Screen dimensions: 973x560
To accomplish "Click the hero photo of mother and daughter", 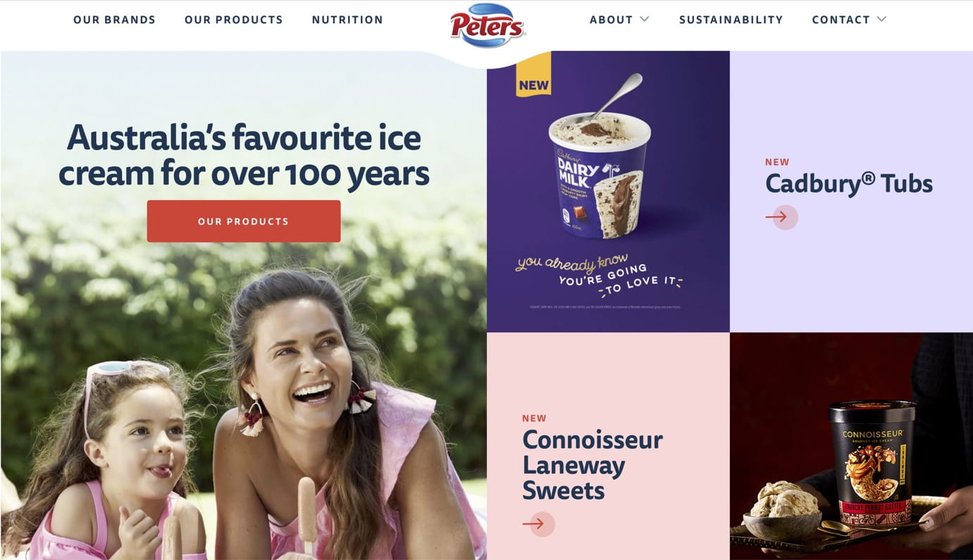I will pyautogui.click(x=243, y=394).
